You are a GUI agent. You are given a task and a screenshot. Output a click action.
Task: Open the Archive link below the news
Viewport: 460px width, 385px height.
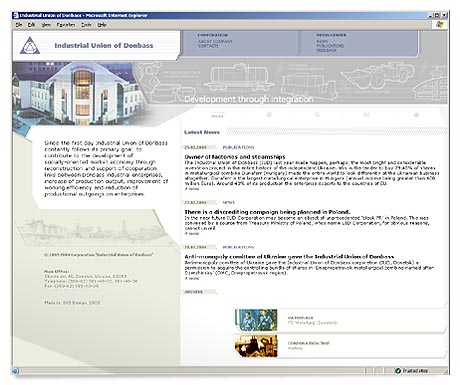coord(194,292)
